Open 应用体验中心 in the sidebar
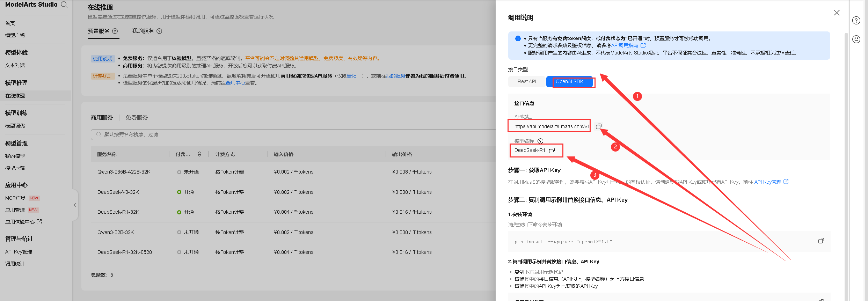The width and height of the screenshot is (868, 301). pos(20,222)
